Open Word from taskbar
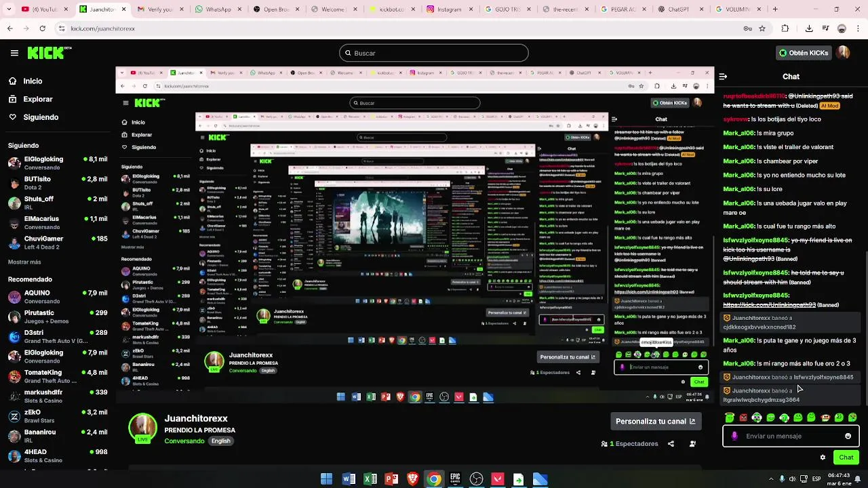Viewport: 868px width, 488px height. 349,479
